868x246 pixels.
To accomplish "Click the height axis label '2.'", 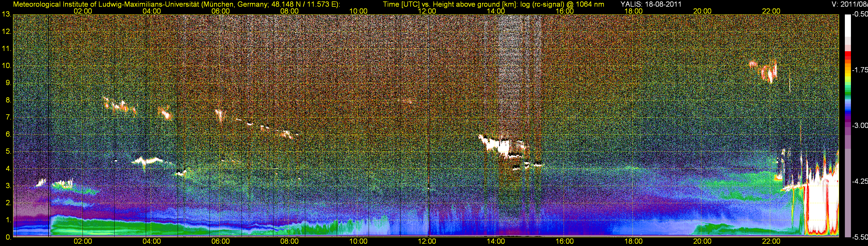I will [8, 203].
